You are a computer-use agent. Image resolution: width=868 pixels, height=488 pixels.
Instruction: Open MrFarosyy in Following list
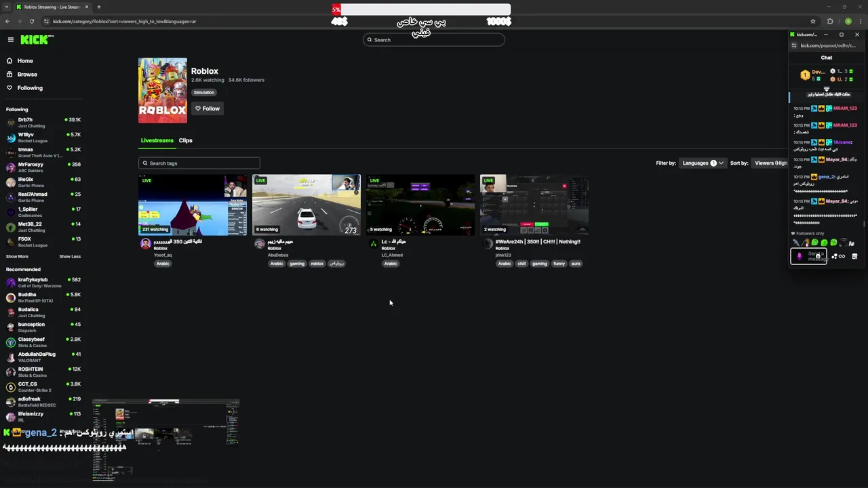coord(43,167)
